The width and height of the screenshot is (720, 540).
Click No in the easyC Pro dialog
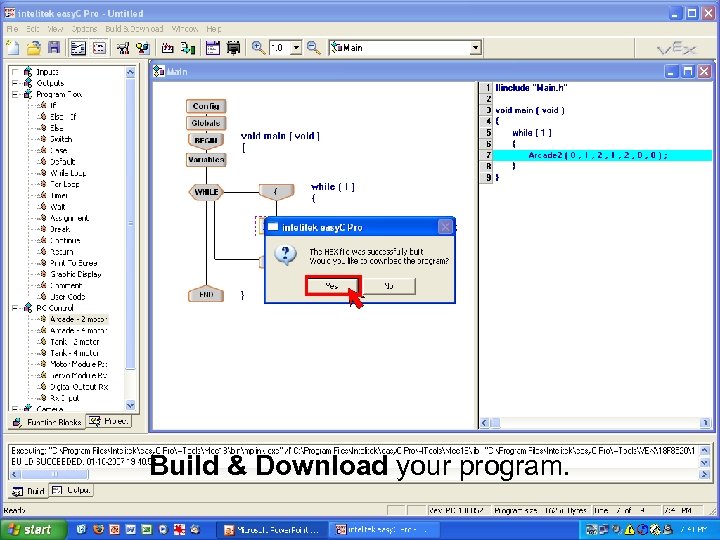click(x=389, y=286)
